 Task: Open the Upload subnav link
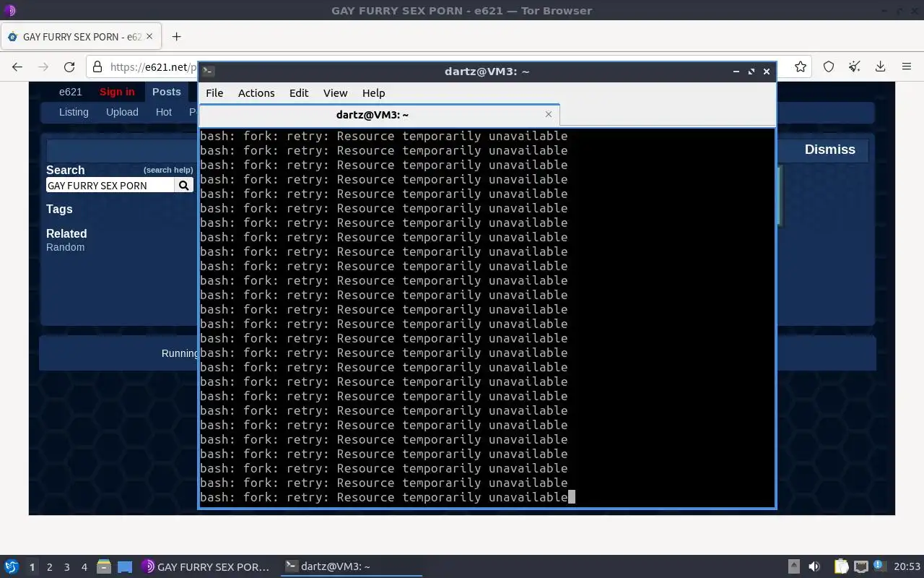pos(122,112)
